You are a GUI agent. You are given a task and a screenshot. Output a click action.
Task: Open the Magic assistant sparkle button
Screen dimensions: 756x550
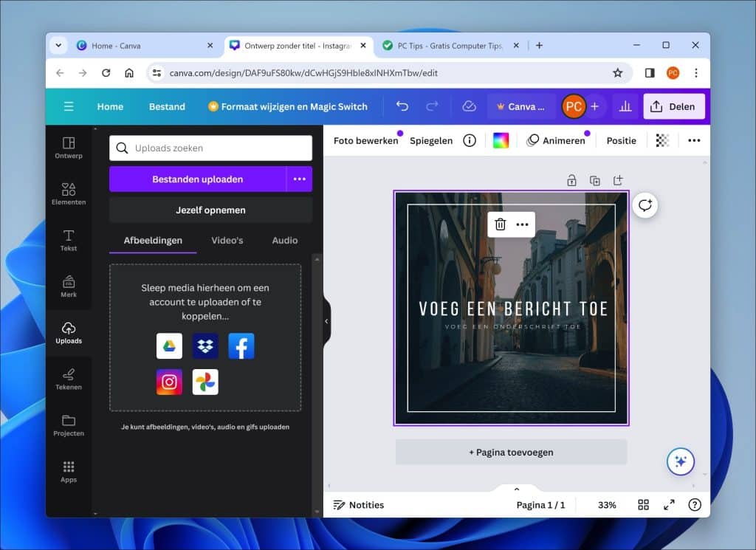click(680, 461)
